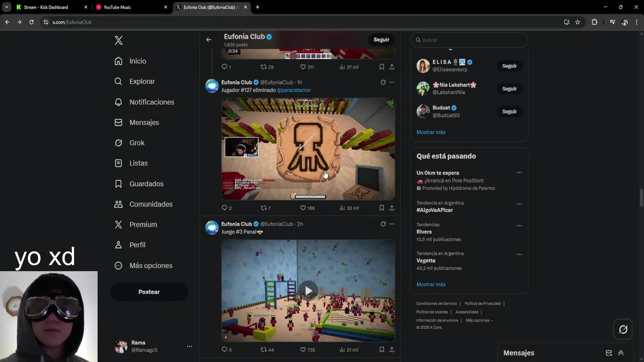Reply to Jugador #127 post
Viewport: 644px width, 362px height.
click(x=226, y=208)
